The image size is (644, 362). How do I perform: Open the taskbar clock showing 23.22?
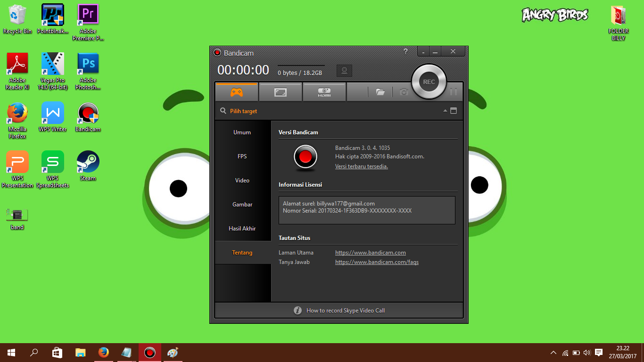(x=622, y=353)
